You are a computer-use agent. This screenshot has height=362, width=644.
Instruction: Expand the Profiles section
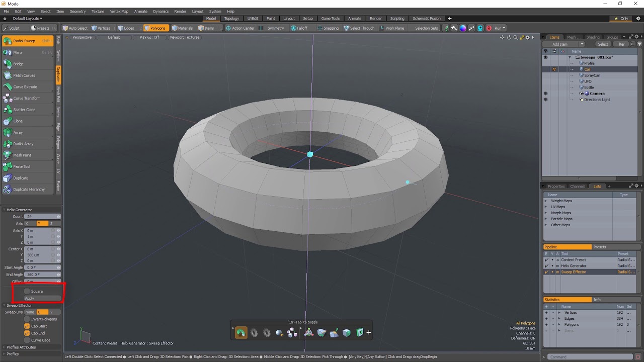[x=4, y=354]
